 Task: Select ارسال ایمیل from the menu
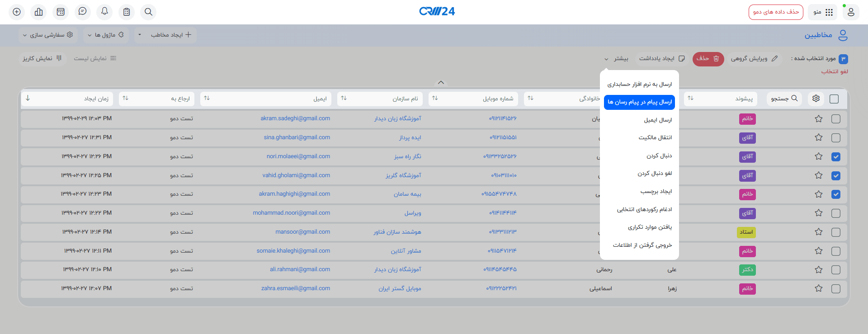pos(658,120)
